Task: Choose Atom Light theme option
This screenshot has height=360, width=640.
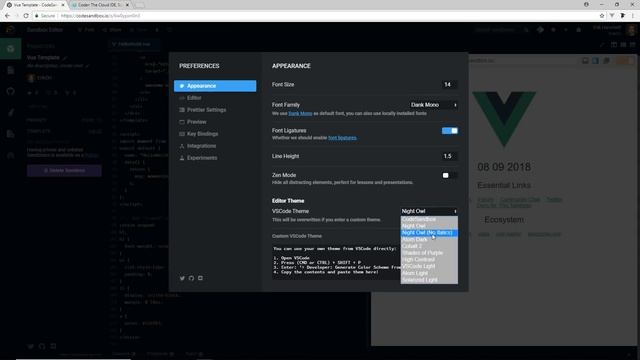Action: 429,273
